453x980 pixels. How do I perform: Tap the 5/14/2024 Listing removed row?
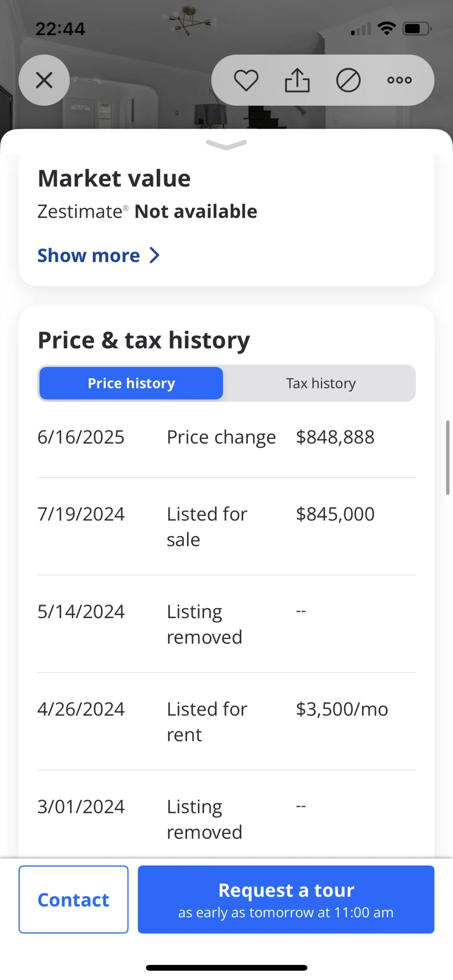pyautogui.click(x=226, y=624)
